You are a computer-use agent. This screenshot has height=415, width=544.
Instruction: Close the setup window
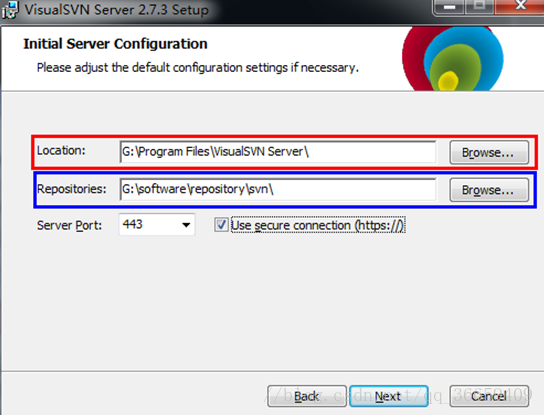[520, 6]
